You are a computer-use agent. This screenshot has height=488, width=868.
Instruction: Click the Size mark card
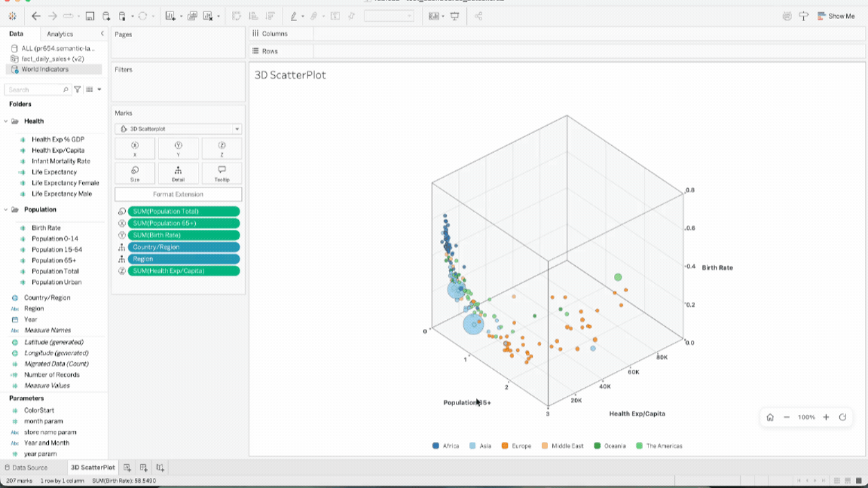pos(135,174)
